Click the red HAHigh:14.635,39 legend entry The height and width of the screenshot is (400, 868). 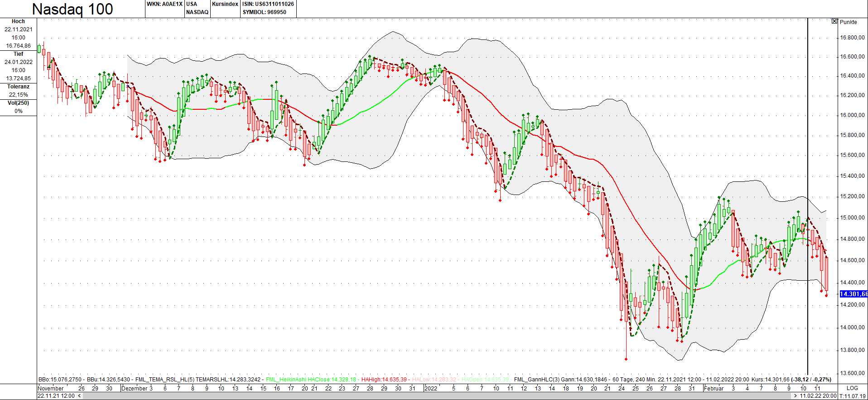tap(384, 380)
